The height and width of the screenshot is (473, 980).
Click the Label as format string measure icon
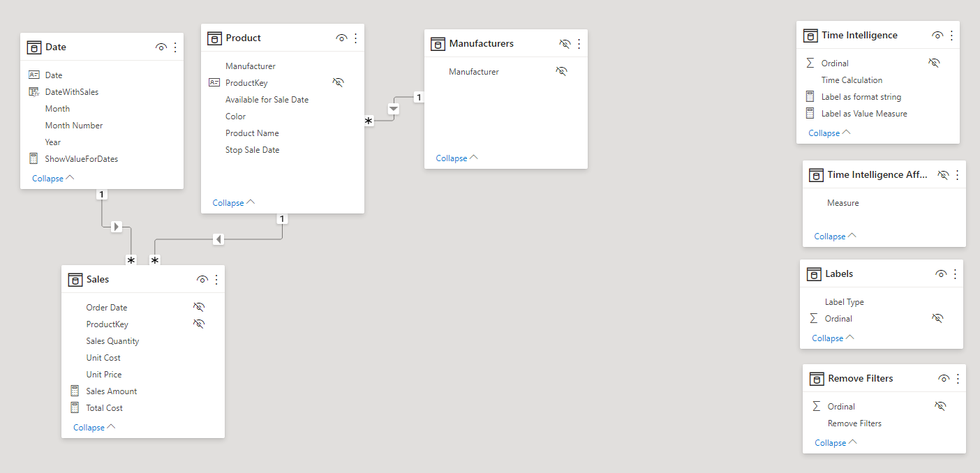(x=810, y=97)
